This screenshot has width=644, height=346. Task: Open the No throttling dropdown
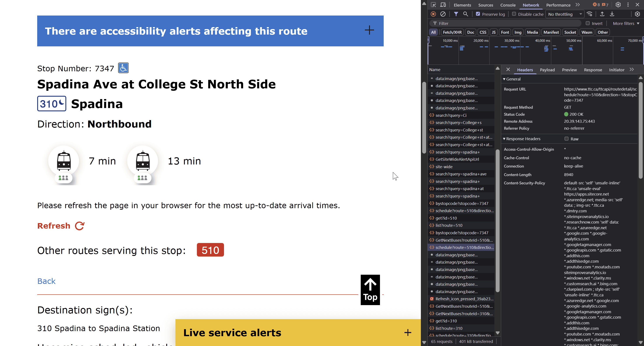[x=565, y=14]
